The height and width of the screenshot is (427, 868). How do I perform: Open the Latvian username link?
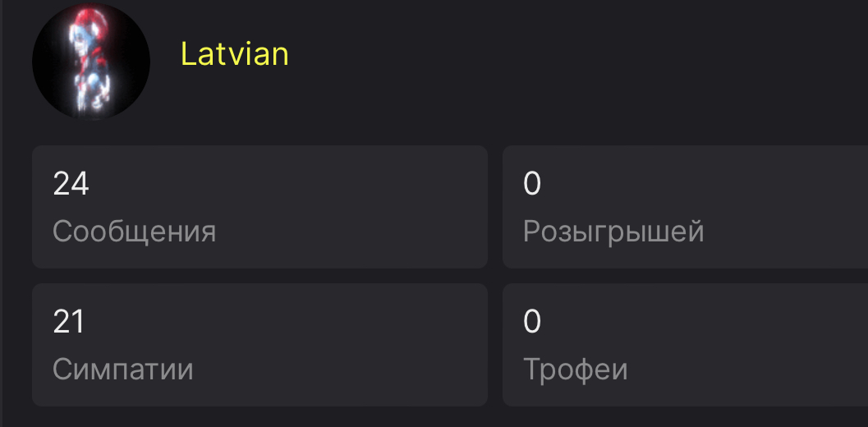pyautogui.click(x=234, y=55)
